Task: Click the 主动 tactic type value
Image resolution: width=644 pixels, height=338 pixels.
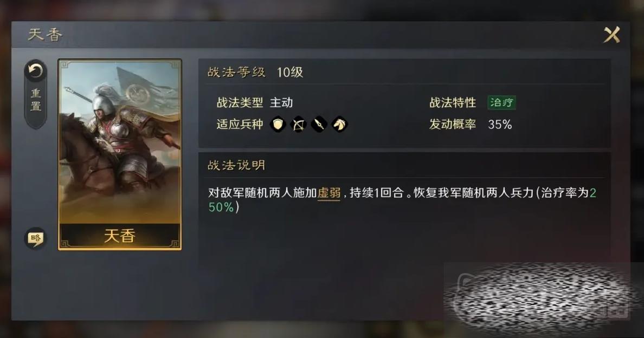Action: [281, 102]
